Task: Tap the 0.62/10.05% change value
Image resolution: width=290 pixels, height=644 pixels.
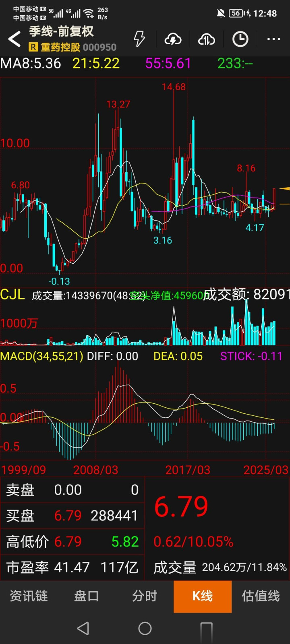Action: click(193, 542)
